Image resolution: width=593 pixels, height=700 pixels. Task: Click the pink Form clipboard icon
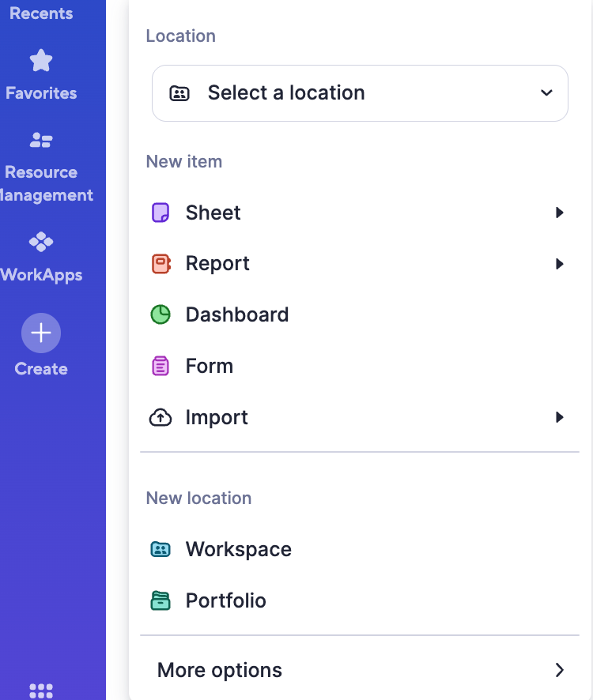coord(161,366)
